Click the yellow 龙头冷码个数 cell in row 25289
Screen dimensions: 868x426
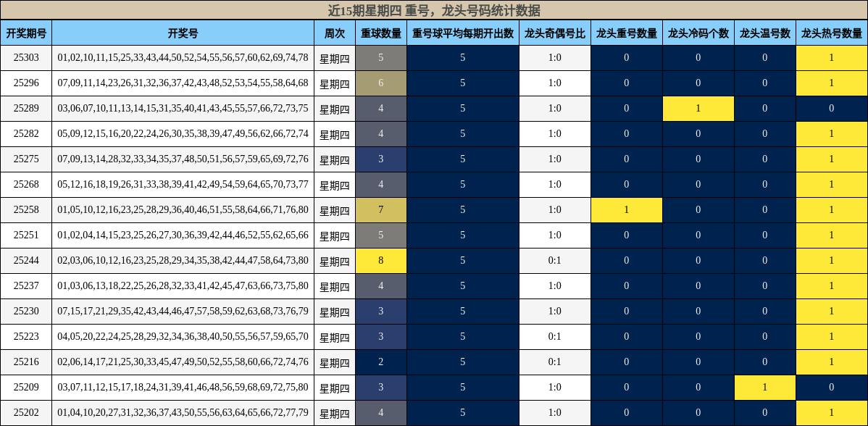[x=698, y=108]
